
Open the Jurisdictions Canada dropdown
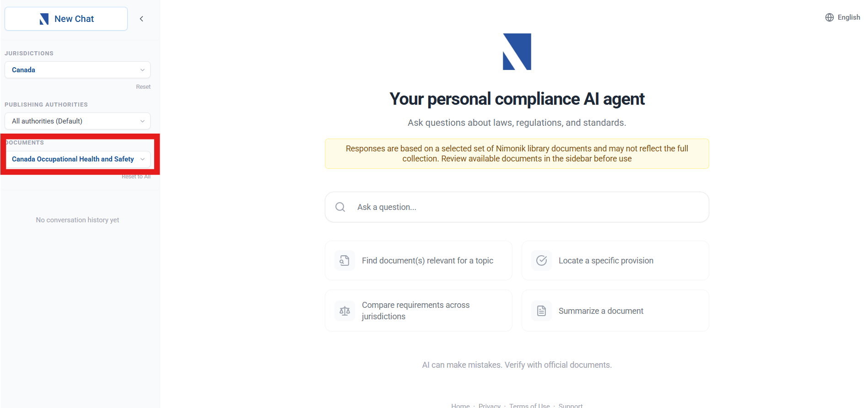coord(77,70)
